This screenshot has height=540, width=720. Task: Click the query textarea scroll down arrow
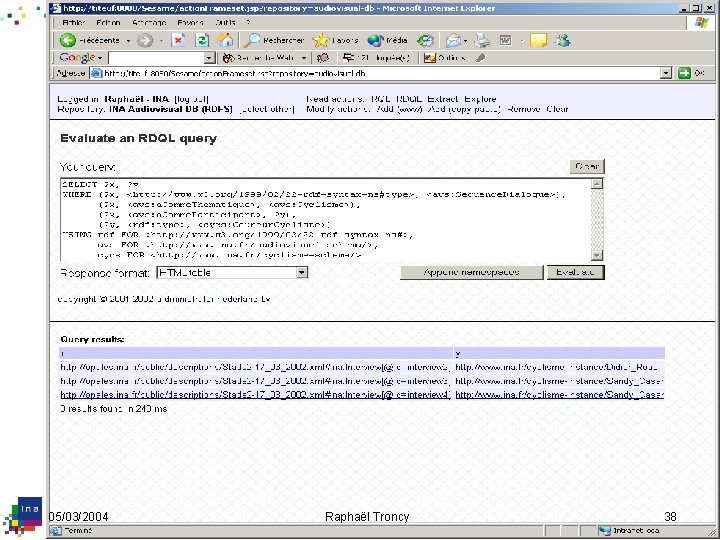point(596,255)
